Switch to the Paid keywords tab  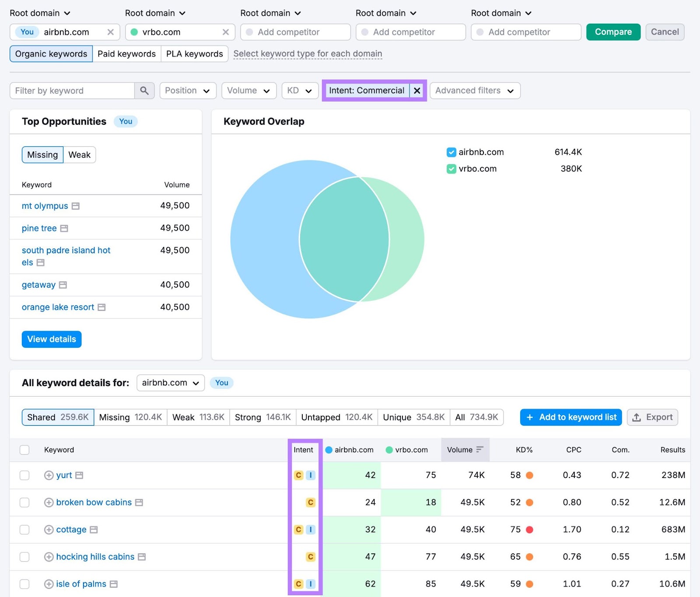126,53
